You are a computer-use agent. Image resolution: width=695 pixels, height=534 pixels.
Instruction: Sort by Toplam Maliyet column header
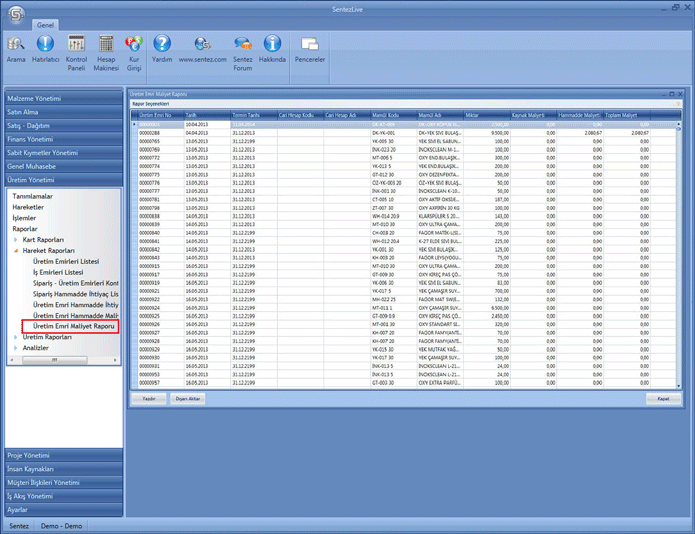click(626, 115)
